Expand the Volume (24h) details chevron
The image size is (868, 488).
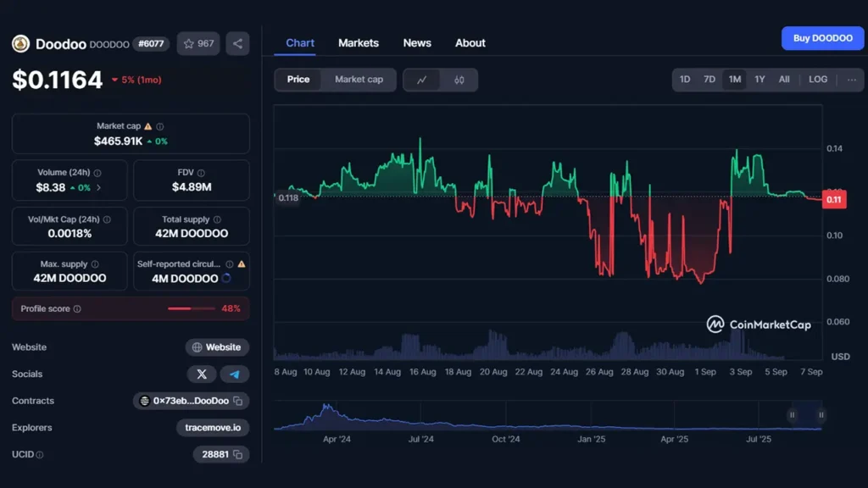[x=99, y=187]
